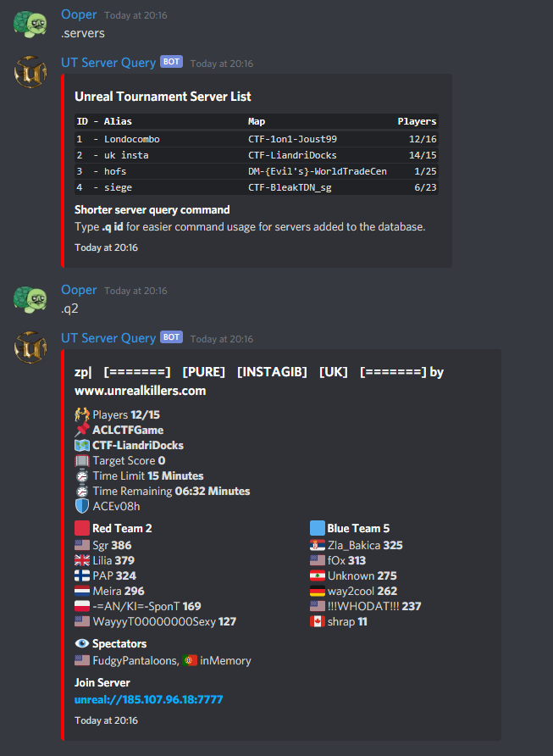Image resolution: width=553 pixels, height=756 pixels.
Task: Click the blue square Blue Team icon
Action: (x=317, y=528)
